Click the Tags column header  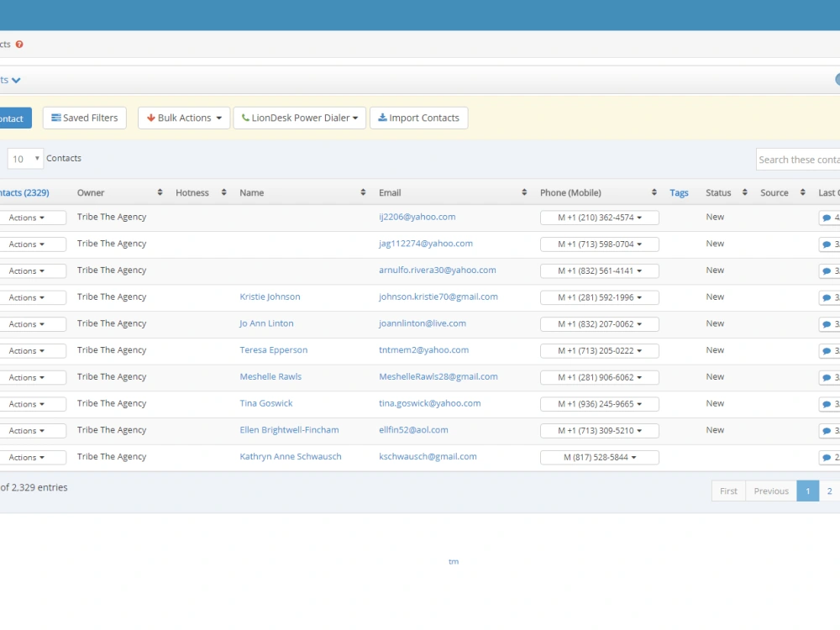679,193
